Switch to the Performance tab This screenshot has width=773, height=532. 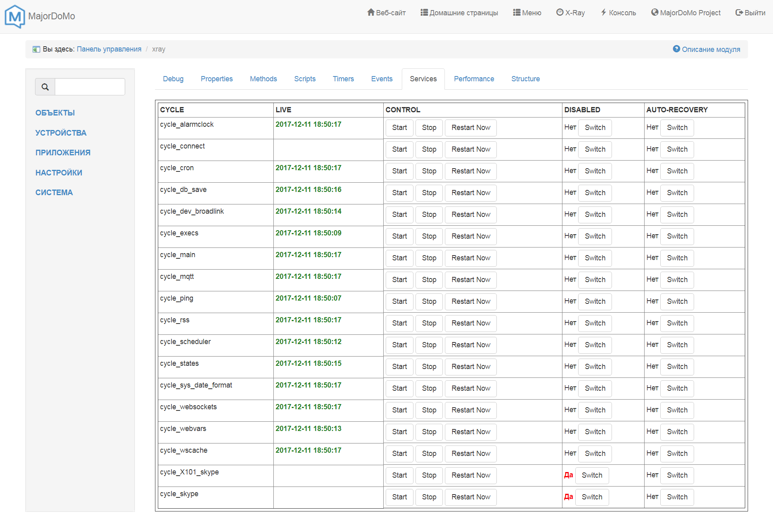click(474, 79)
